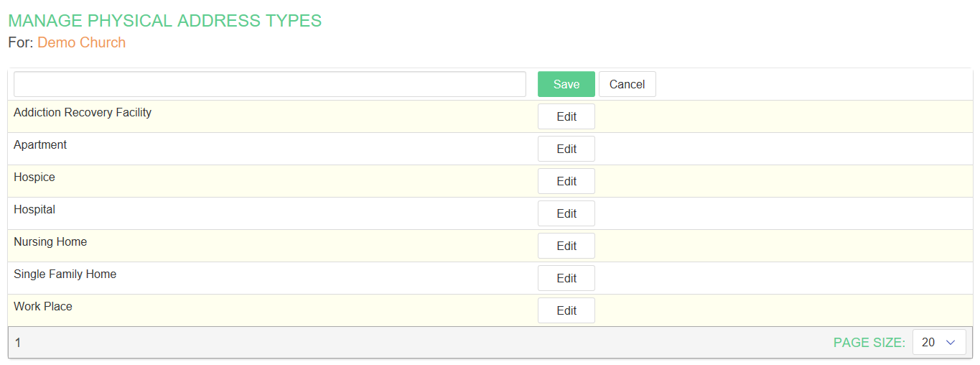Select the Single Family Home row label
The image size is (980, 365).
pyautogui.click(x=65, y=274)
